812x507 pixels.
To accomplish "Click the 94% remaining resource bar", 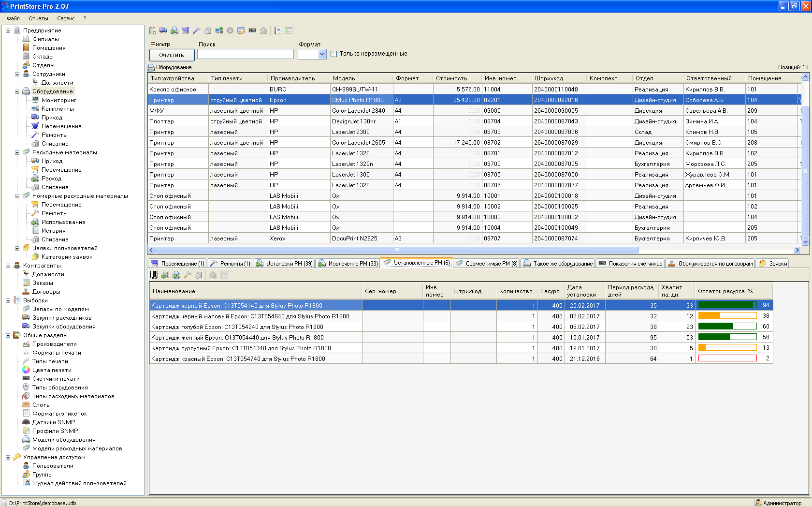I will [x=727, y=305].
